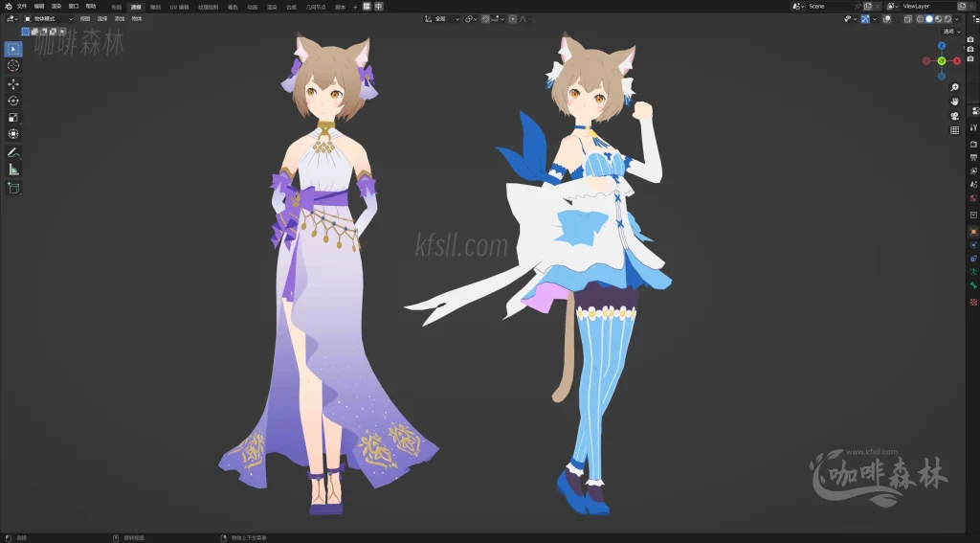The height and width of the screenshot is (543, 980).
Task: Open the 添加 (Add) header menu
Action: 120,19
